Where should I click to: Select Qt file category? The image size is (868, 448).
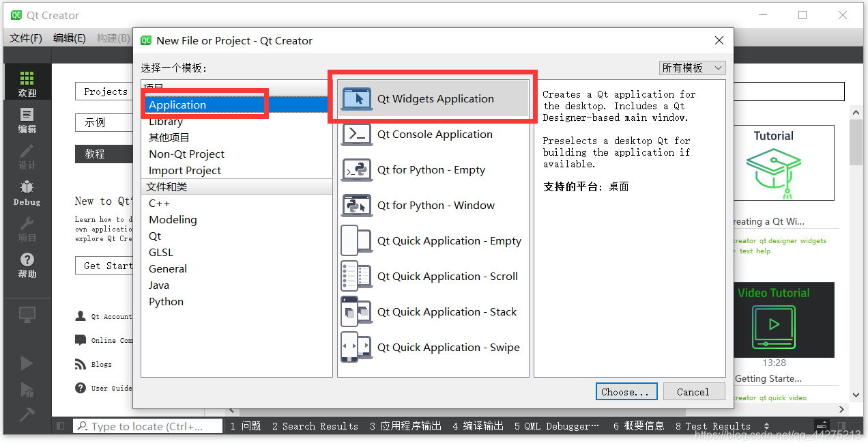click(x=237, y=236)
